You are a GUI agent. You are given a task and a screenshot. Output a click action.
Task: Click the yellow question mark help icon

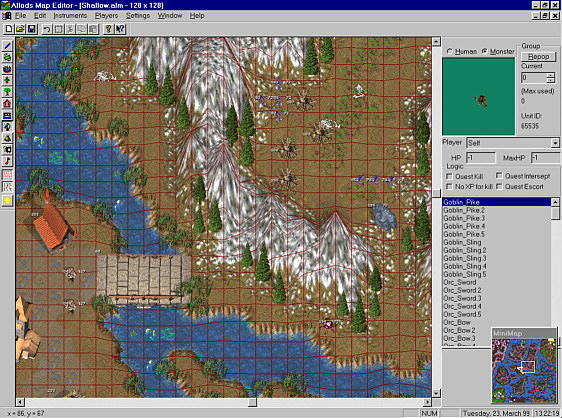(x=108, y=29)
